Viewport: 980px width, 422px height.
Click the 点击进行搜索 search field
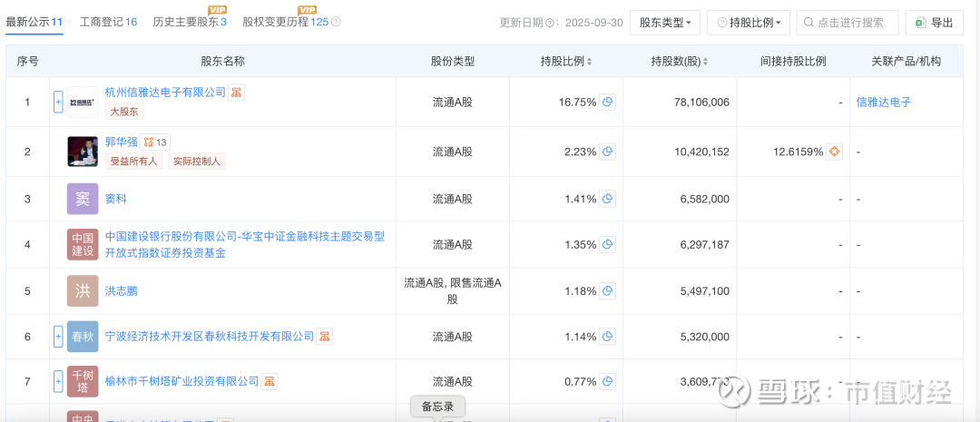848,23
